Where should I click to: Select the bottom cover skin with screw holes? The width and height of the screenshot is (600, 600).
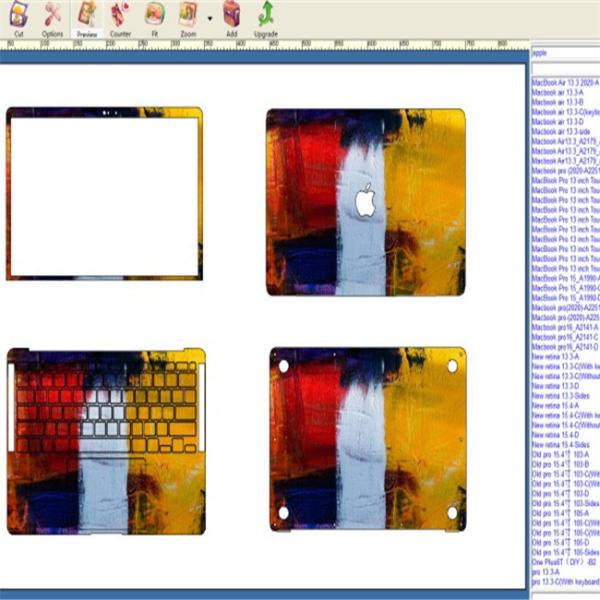368,439
